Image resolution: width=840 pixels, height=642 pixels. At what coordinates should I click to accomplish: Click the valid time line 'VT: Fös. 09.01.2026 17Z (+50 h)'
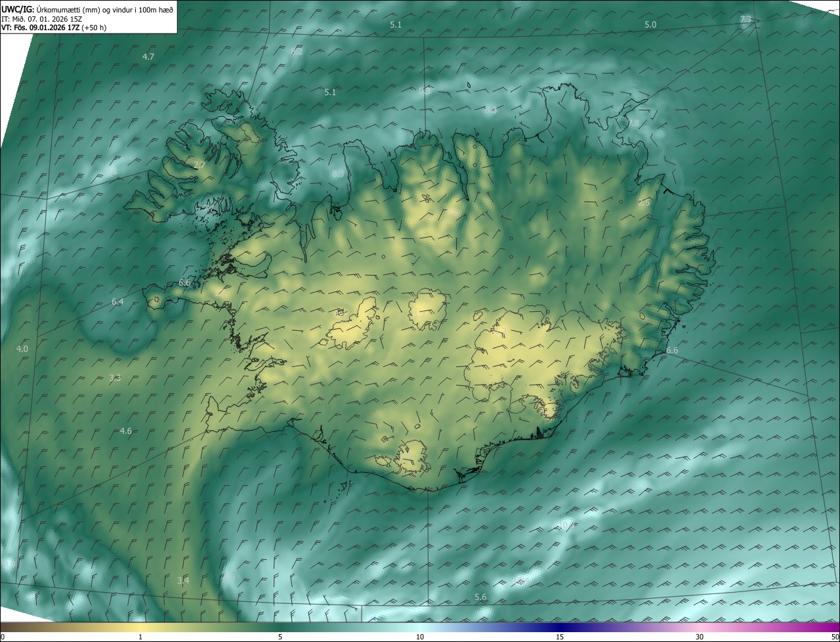(x=54, y=28)
